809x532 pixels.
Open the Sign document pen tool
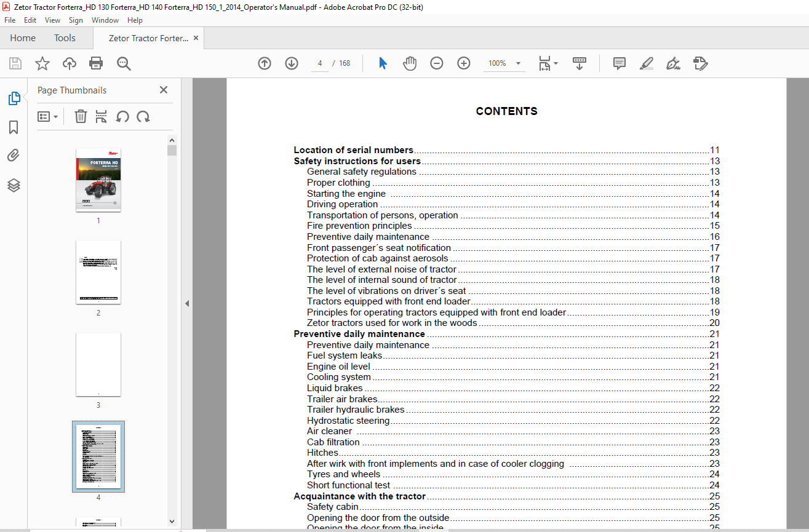tap(673, 63)
